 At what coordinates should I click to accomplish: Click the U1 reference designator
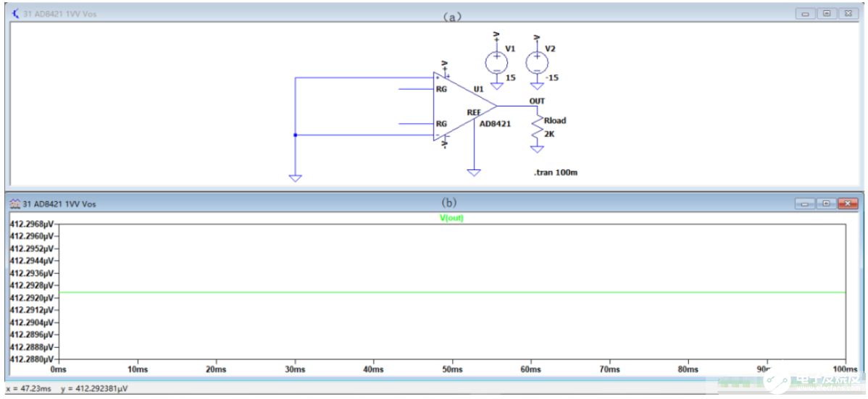[x=478, y=89]
